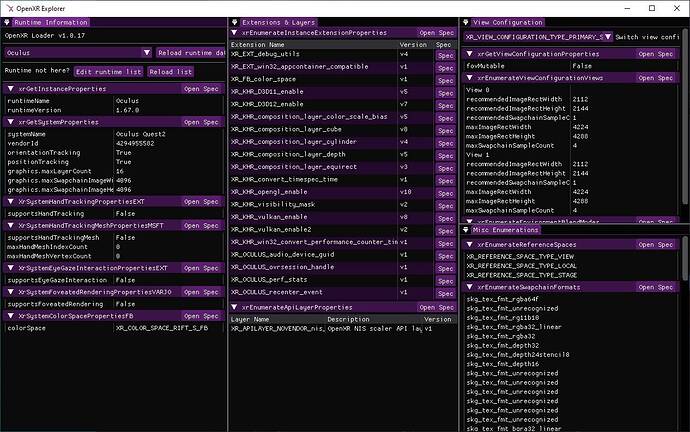Viewport: 690px width, 432px height.
Task: Collapse the XrSystemColorSpacePropertiesFB section
Action: [11, 316]
